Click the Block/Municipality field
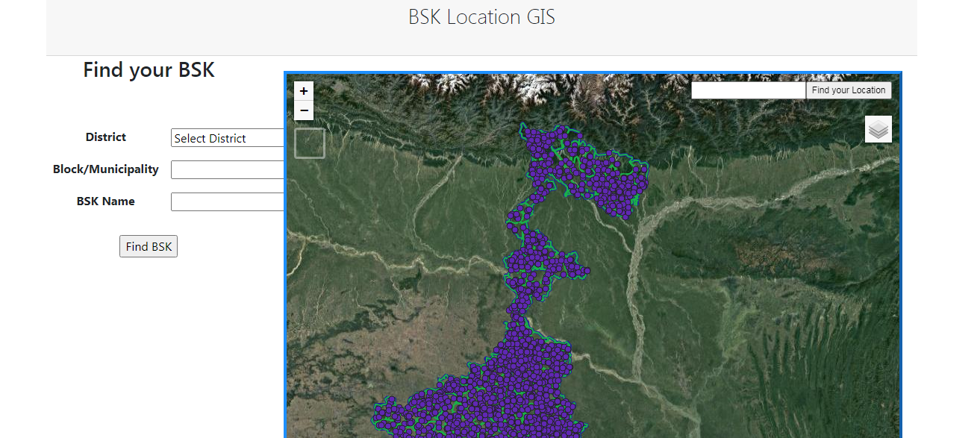Viewport: 980px width, 438px height. 228,169
